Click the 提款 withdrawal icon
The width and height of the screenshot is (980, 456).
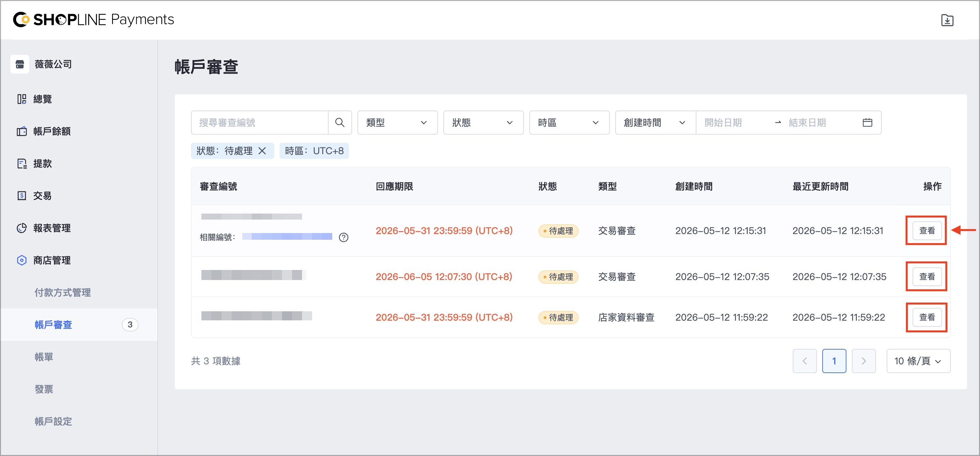22,164
